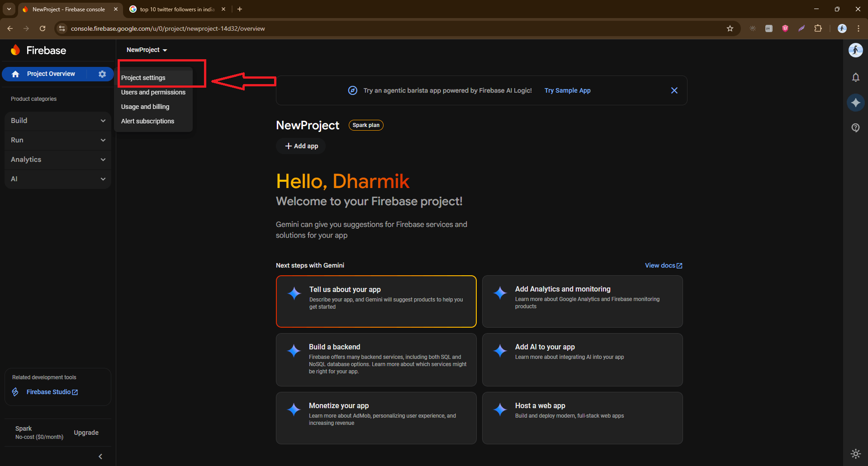The height and width of the screenshot is (466, 868).
Task: Open the Add AI to your app card
Action: click(583, 360)
